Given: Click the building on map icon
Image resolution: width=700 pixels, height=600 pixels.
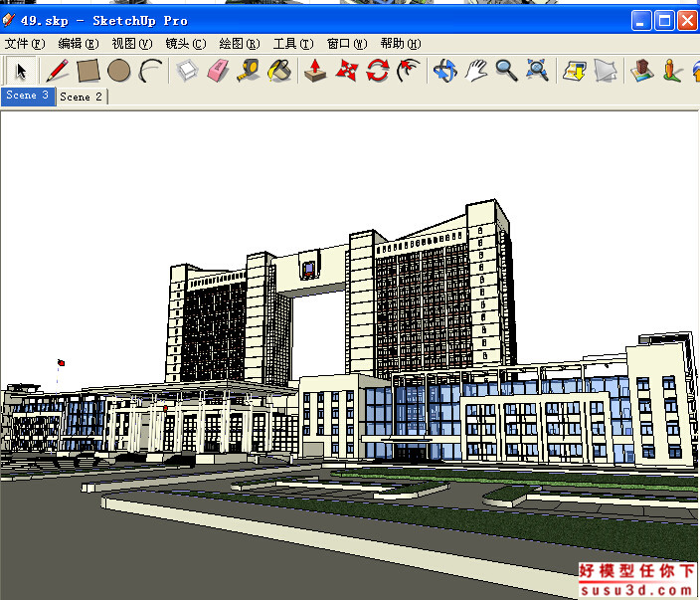Looking at the screenshot, I should (x=642, y=71).
